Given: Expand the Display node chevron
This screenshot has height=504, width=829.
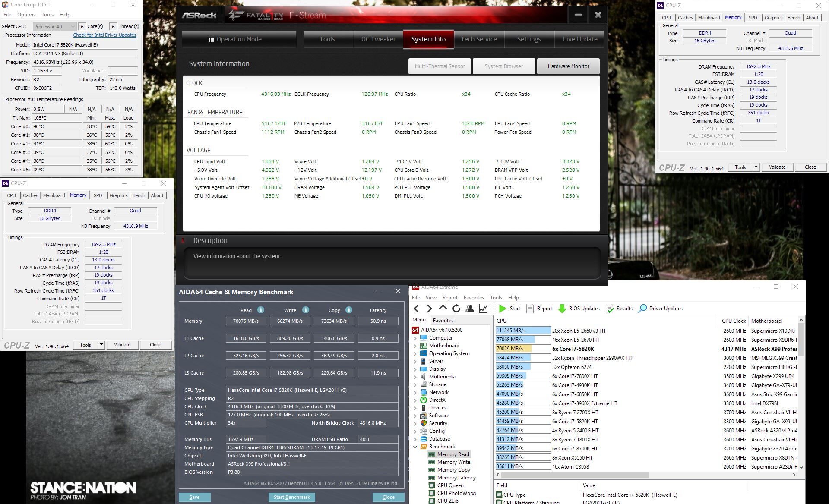Looking at the screenshot, I should [x=415, y=369].
